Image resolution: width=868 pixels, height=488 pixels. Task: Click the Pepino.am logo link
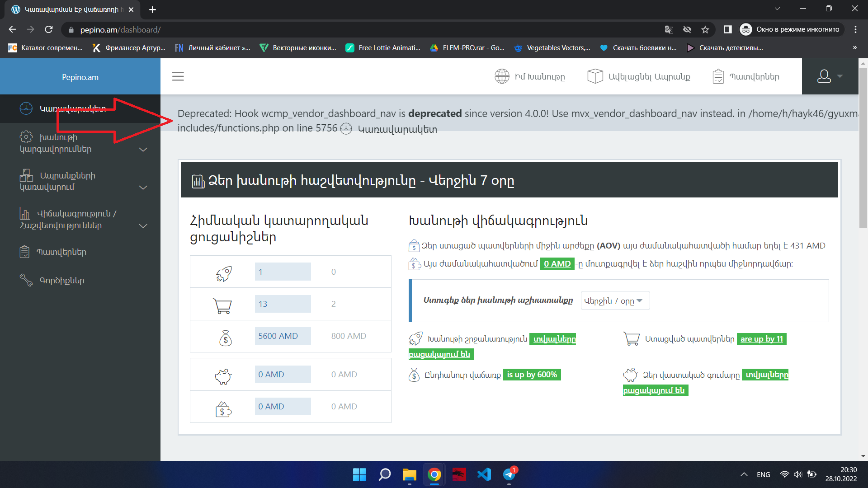[80, 77]
